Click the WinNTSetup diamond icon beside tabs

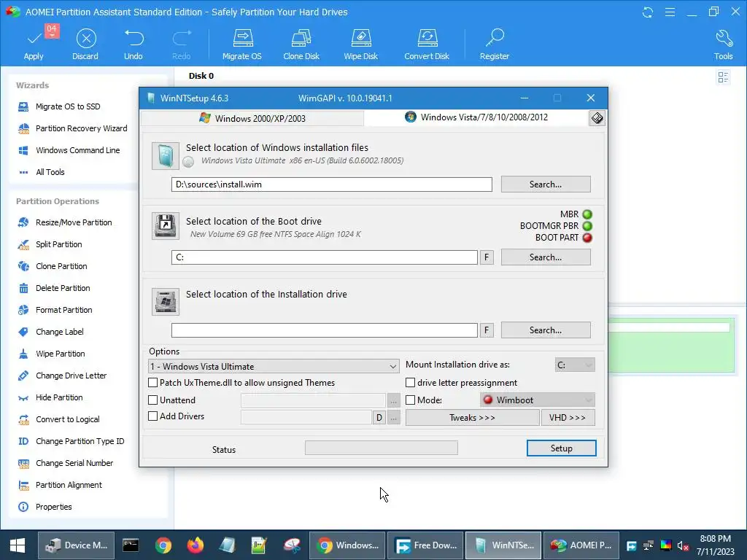[597, 118]
